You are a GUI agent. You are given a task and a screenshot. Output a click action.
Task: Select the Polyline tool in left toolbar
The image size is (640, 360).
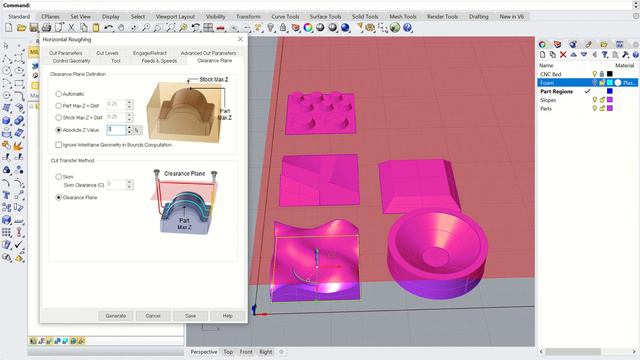pyautogui.click(x=7, y=58)
